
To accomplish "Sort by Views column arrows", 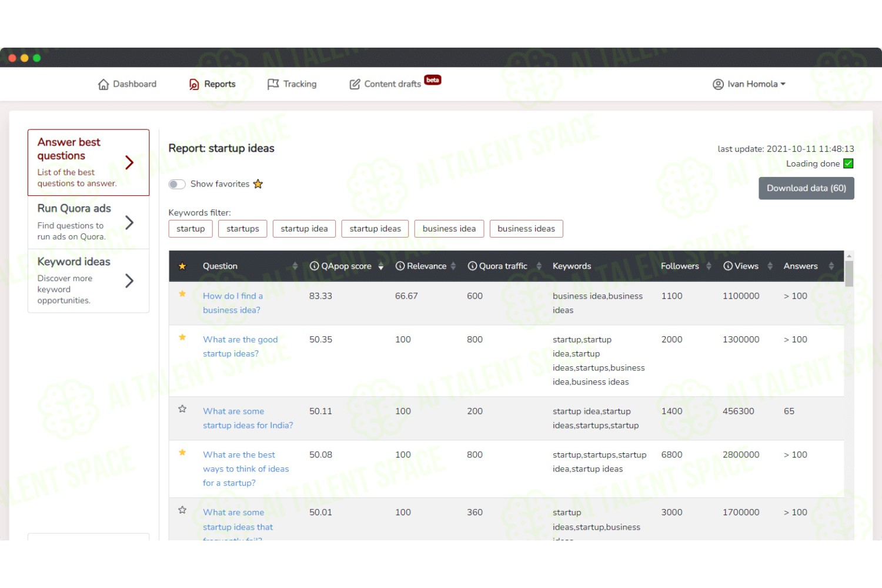I will (x=770, y=266).
